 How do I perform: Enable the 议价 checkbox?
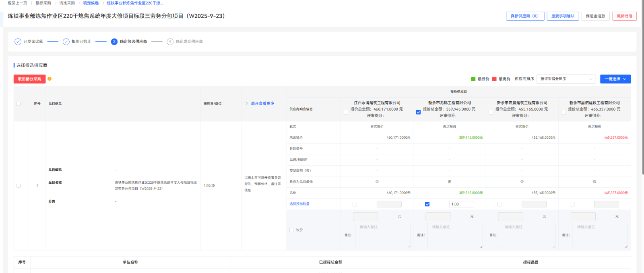coord(291,230)
